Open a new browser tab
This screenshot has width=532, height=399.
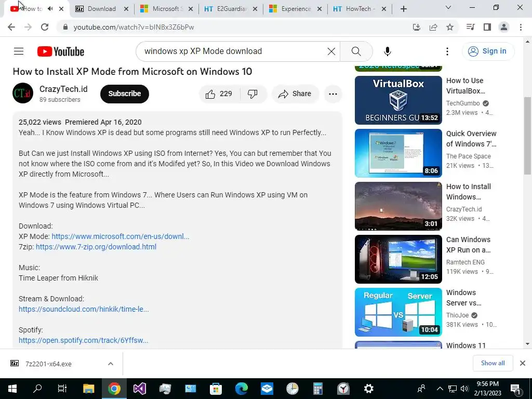pos(403,9)
